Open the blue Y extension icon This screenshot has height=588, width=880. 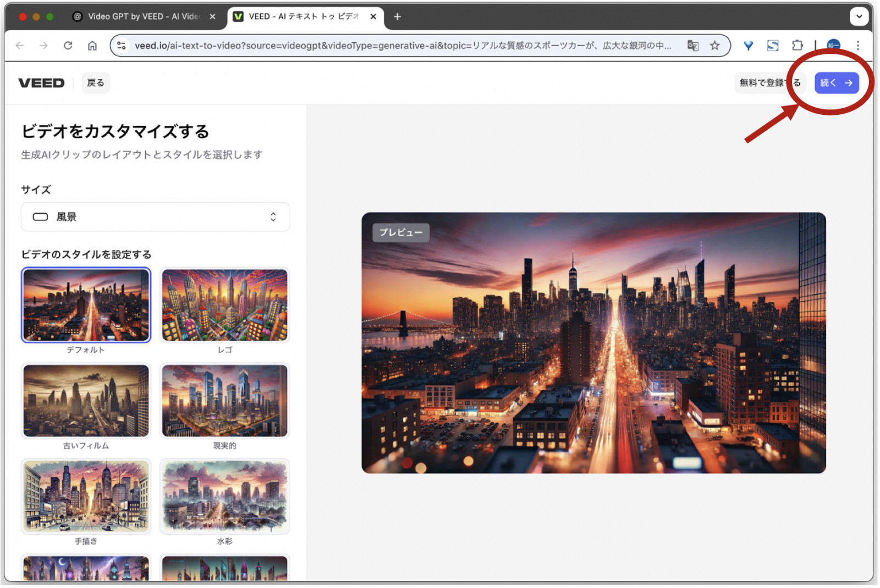(x=749, y=46)
